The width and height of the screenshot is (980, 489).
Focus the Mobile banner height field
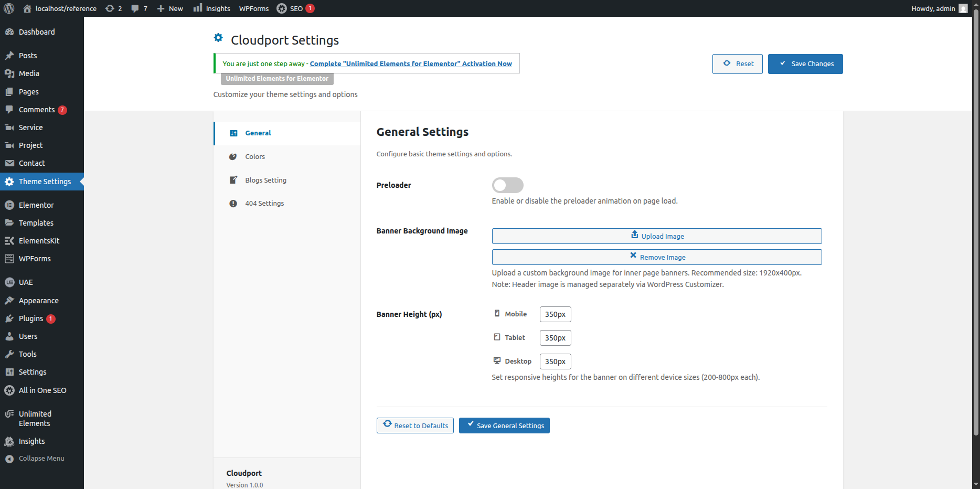[555, 314]
